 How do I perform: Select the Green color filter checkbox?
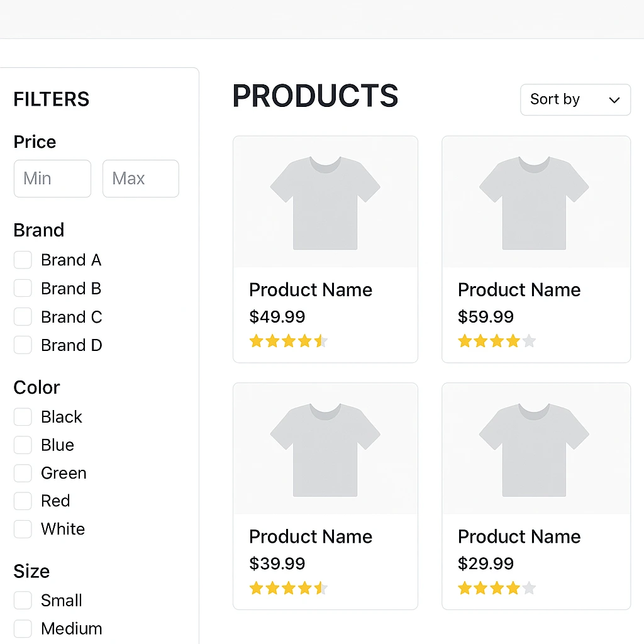tap(23, 473)
